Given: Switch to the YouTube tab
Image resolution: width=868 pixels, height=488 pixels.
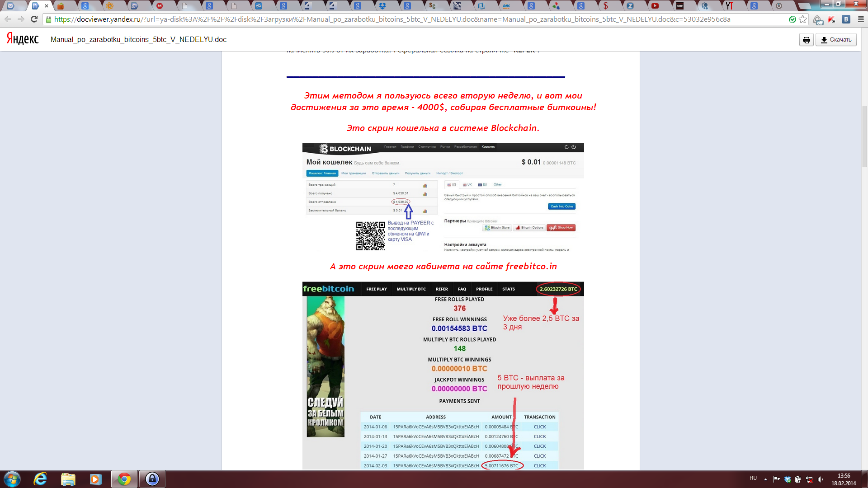Looking at the screenshot, I should [x=655, y=6].
